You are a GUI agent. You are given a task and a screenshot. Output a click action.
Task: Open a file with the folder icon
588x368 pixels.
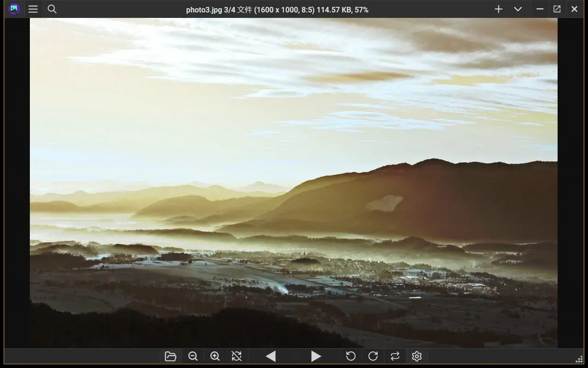170,356
